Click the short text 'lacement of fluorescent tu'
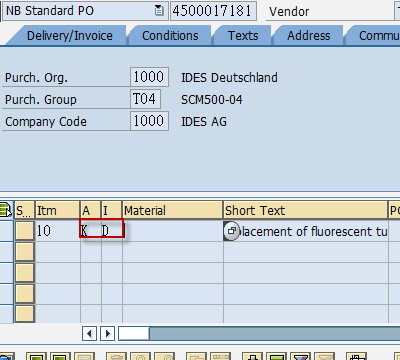This screenshot has width=400, height=360. click(314, 231)
